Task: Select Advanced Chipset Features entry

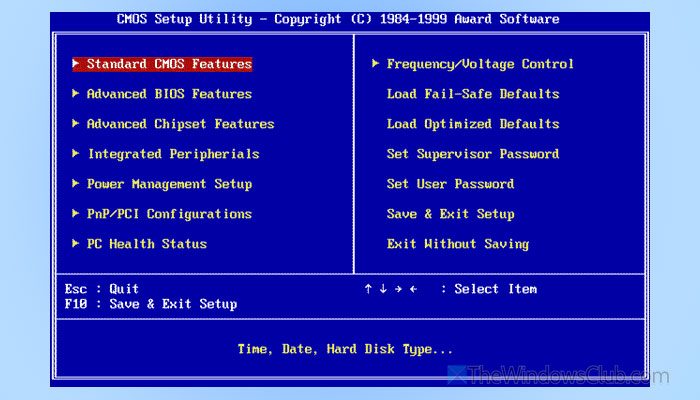Action: 180,124
